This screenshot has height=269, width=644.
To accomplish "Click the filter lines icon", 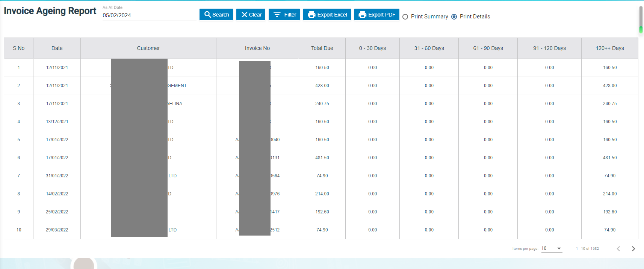I will pos(277,15).
